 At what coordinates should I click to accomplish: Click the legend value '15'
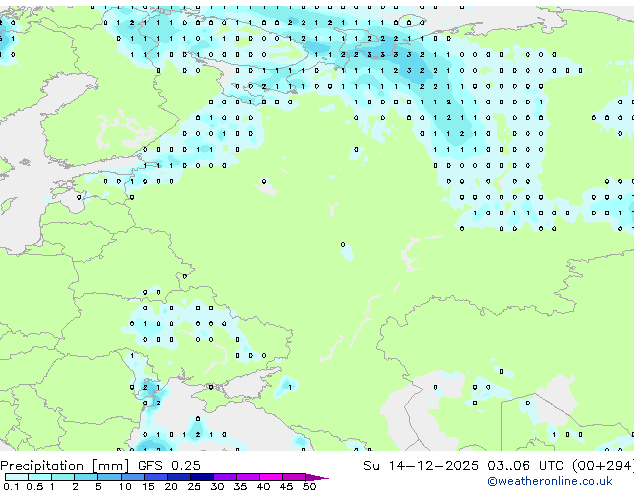(x=148, y=486)
